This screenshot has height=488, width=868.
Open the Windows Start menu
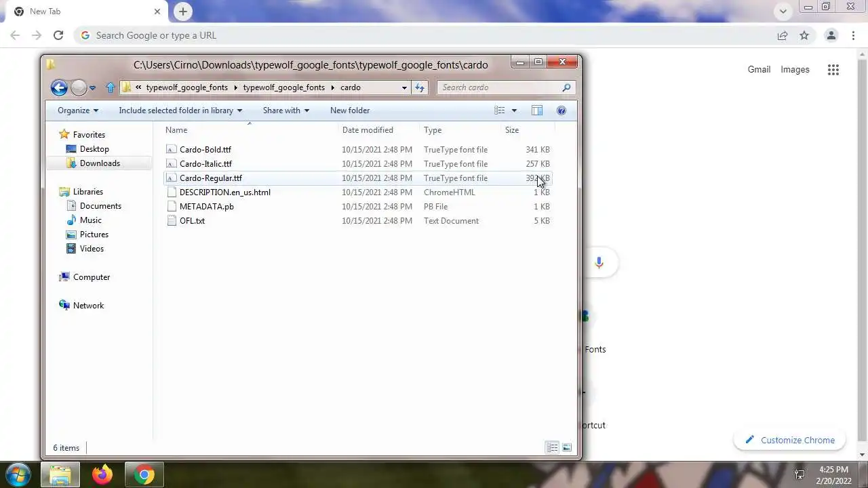pyautogui.click(x=18, y=474)
